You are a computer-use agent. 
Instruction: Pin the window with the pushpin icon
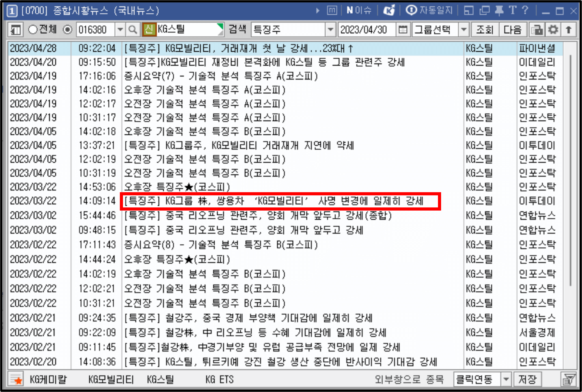[498, 11]
